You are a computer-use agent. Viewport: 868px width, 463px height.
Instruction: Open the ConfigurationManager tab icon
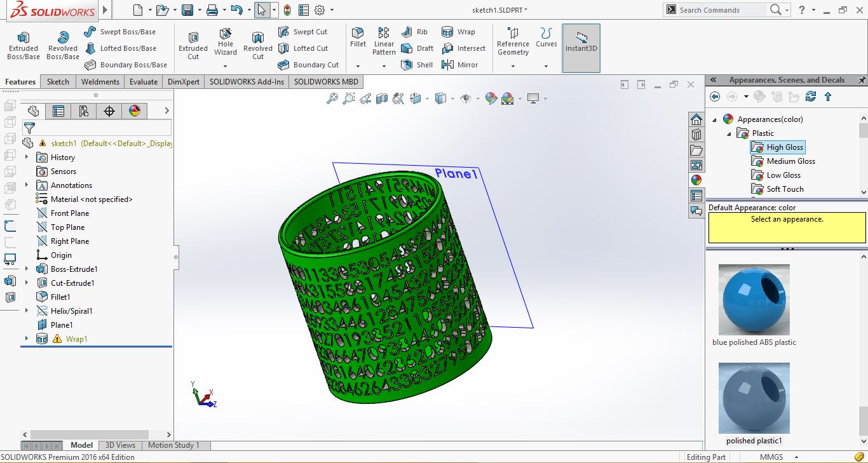(83, 111)
